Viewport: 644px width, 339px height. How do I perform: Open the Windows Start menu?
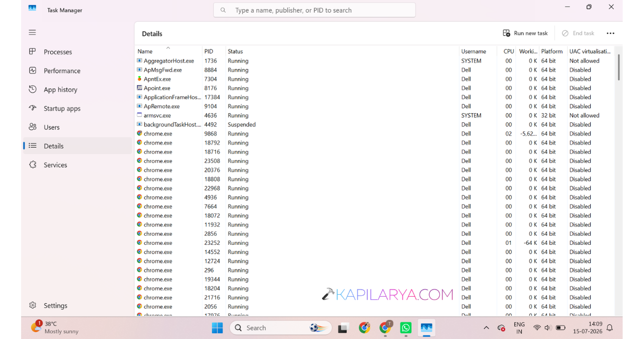pyautogui.click(x=217, y=328)
